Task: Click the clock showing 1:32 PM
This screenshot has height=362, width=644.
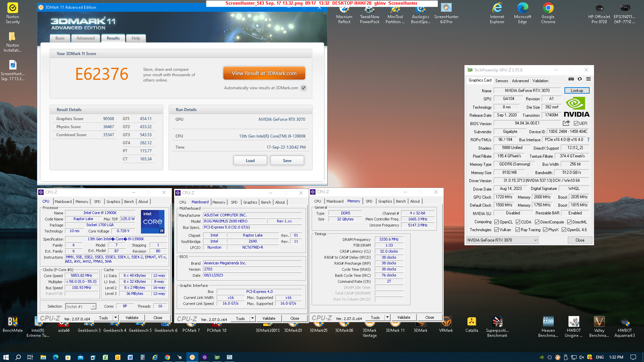Action: coord(616,357)
